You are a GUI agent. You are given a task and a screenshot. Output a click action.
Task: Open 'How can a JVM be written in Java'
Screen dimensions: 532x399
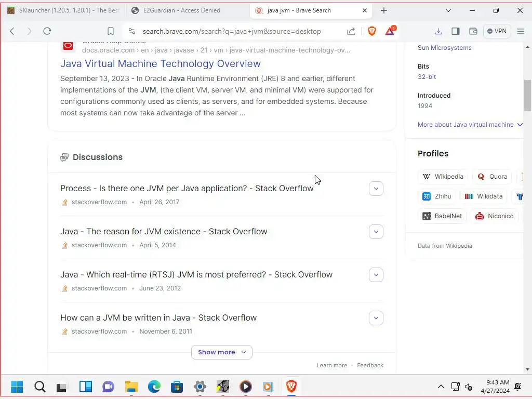158,317
